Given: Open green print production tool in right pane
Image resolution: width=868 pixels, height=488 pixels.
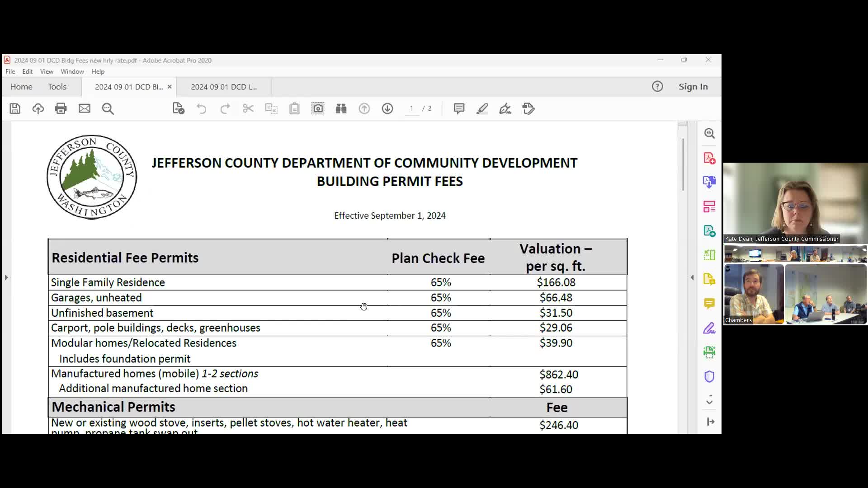Looking at the screenshot, I should coord(709,352).
